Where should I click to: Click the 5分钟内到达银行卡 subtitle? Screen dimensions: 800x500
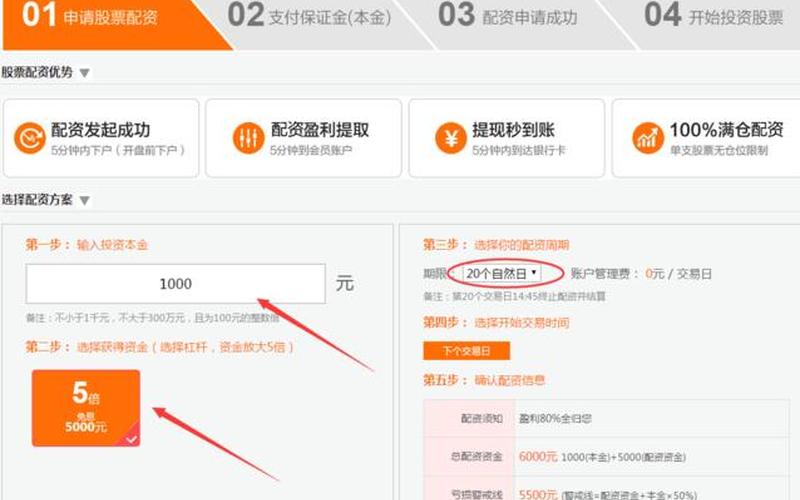pyautogui.click(x=519, y=151)
